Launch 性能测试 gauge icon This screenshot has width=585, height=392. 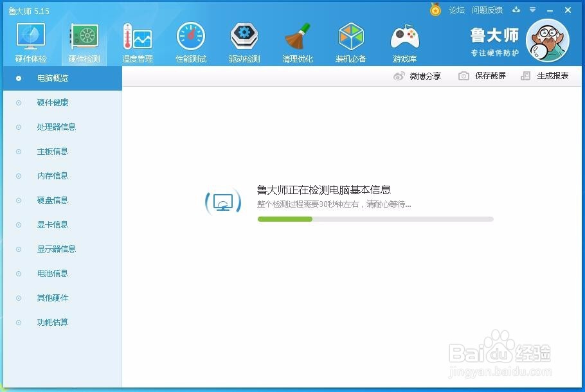pyautogui.click(x=191, y=36)
